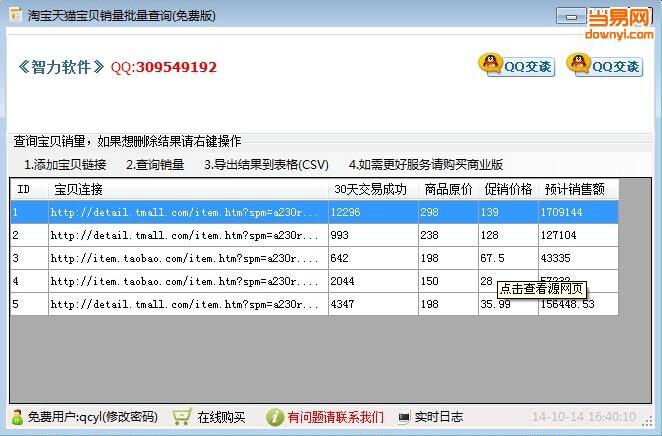Click estimated sales 127104 cell
Screen dimensions: 662x436
578,235
